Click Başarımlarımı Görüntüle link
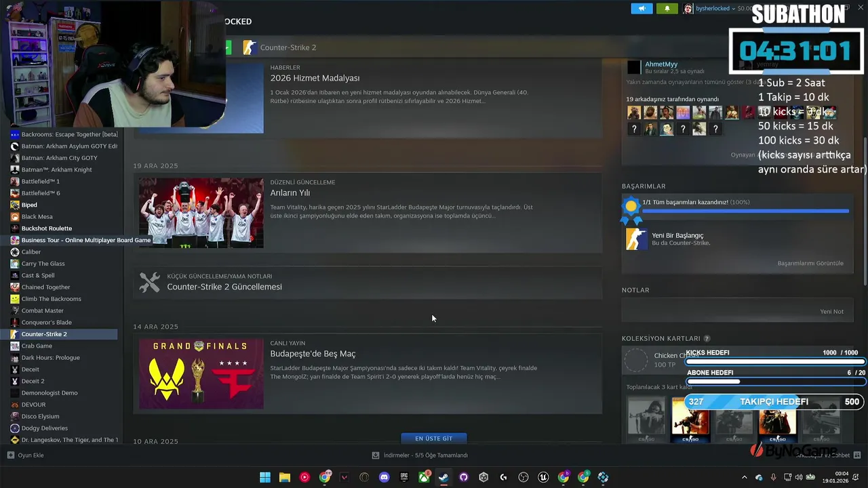The image size is (868, 488). 810,263
